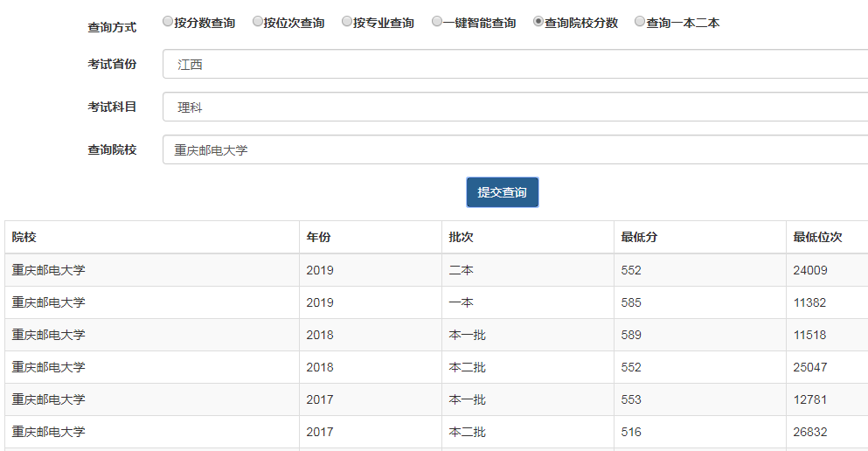Select the rank cell 25047
The image size is (868, 451).
pos(810,367)
